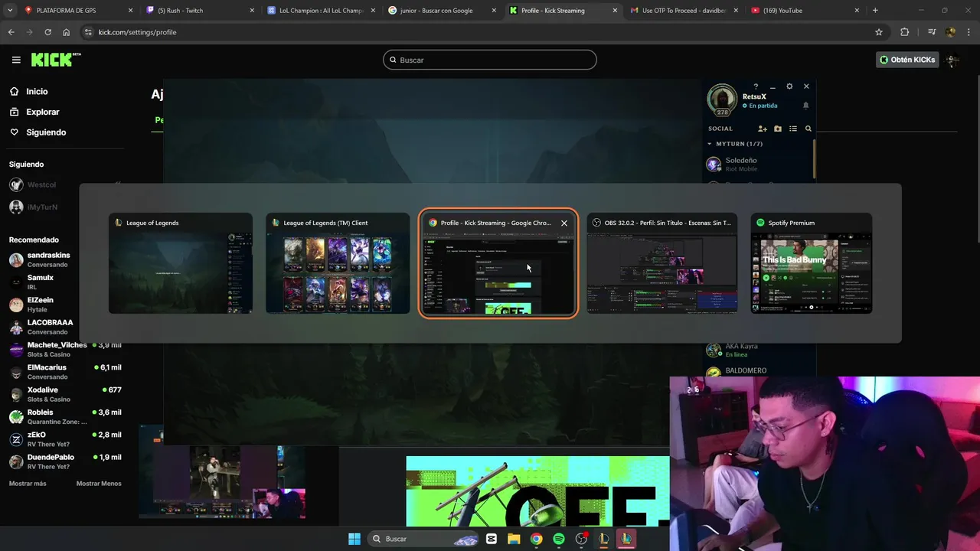Switch to Rush - Twitch browser tab
The height and width of the screenshot is (551, 980).
(x=201, y=11)
